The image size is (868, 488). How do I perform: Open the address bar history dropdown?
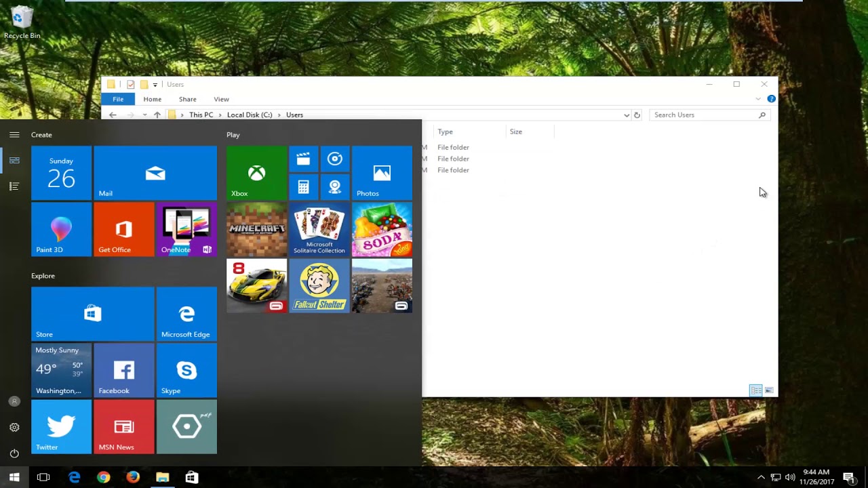pyautogui.click(x=627, y=115)
